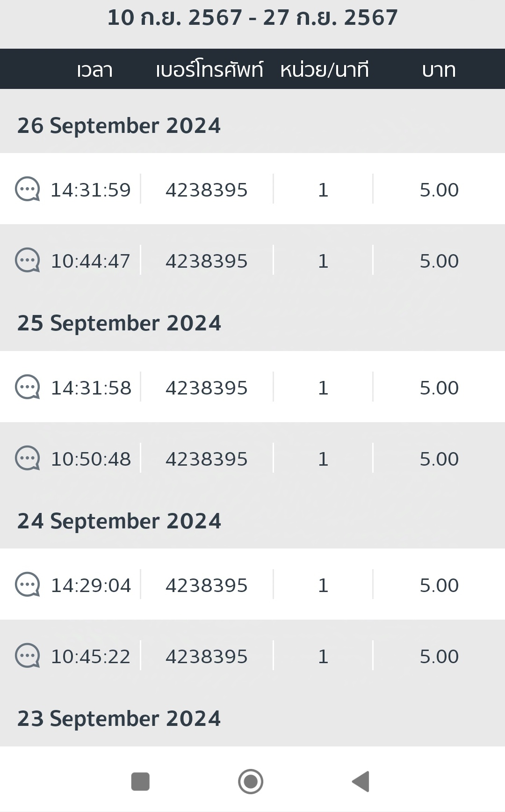The image size is (505, 812).
Task: Tap the date range 10 ก.ย. 2567 title
Action: [x=252, y=18]
